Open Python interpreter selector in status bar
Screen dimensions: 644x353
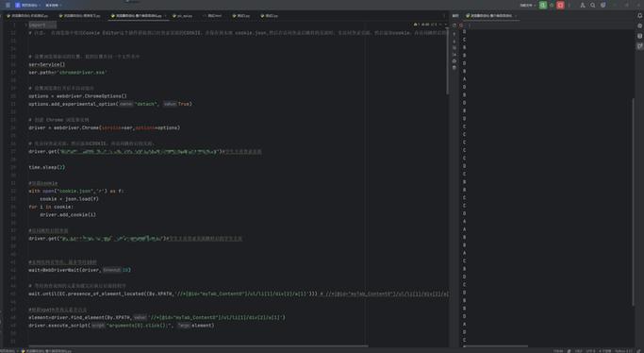coord(624,351)
